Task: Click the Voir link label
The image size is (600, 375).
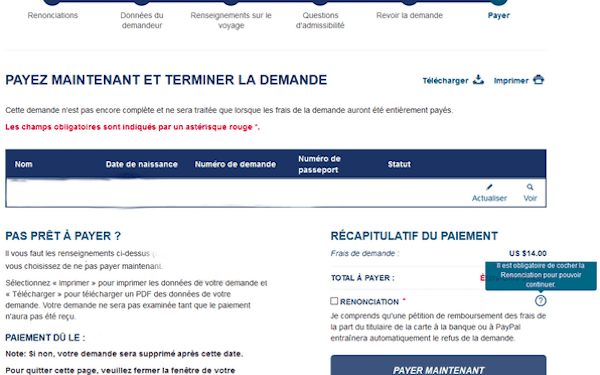Action: click(x=530, y=198)
